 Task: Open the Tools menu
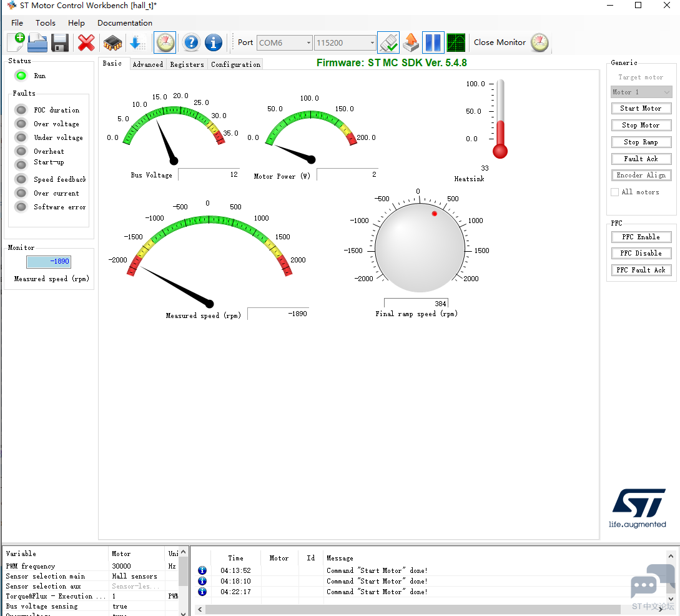pos(46,23)
